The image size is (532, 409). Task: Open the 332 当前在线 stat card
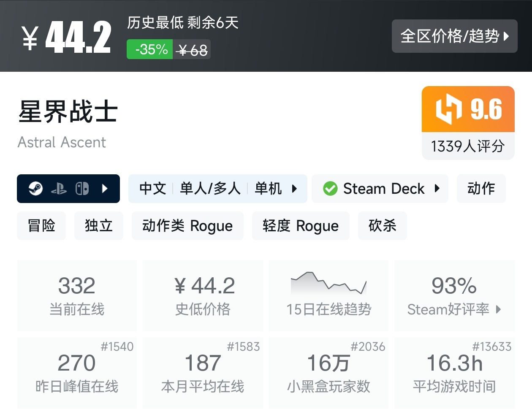coord(77,295)
